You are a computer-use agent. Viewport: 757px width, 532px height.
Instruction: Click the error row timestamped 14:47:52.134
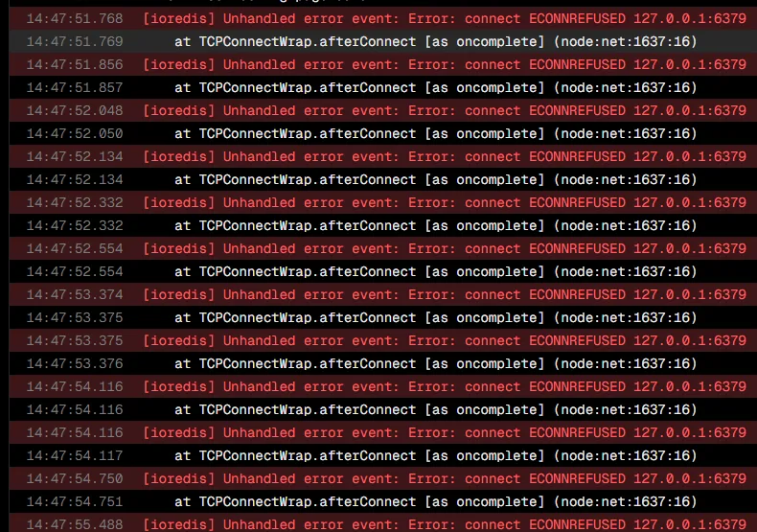click(x=383, y=157)
